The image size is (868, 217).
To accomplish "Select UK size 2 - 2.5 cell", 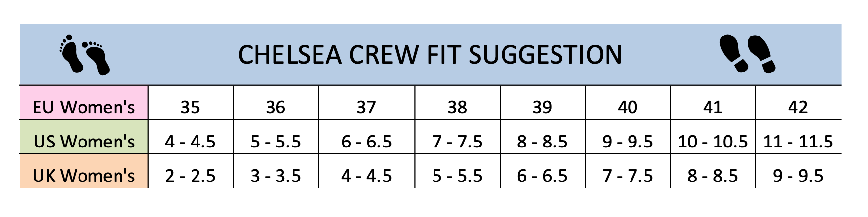I will pyautogui.click(x=190, y=176).
